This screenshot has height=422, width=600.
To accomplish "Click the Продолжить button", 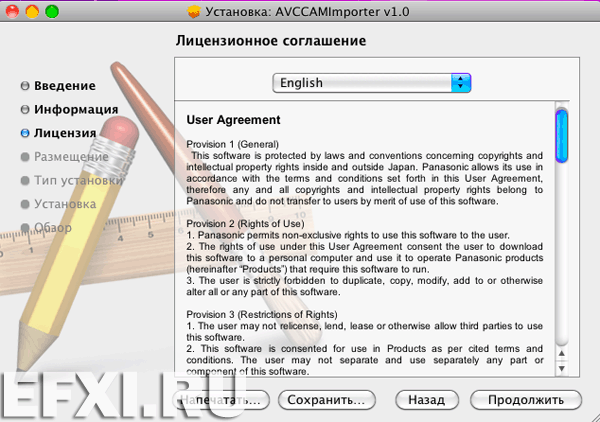I will point(526,400).
